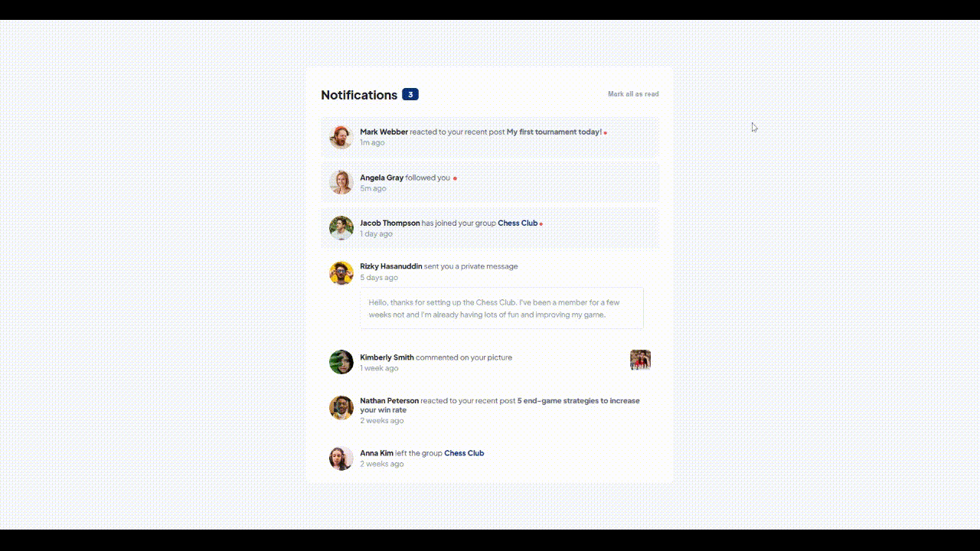Open the Chess Club group Jacob joined
The image size is (980, 551).
pyautogui.click(x=518, y=223)
